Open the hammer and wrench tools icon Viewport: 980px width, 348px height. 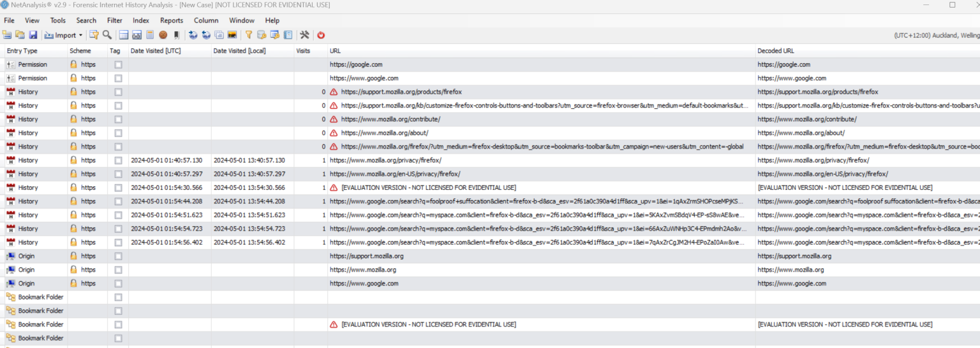[x=304, y=35]
